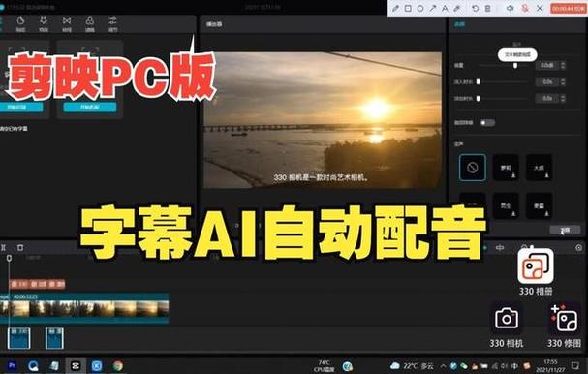Viewport: 588px width, 374px height.
Task: Select the 萝莉 voice effect card
Action: point(506,168)
